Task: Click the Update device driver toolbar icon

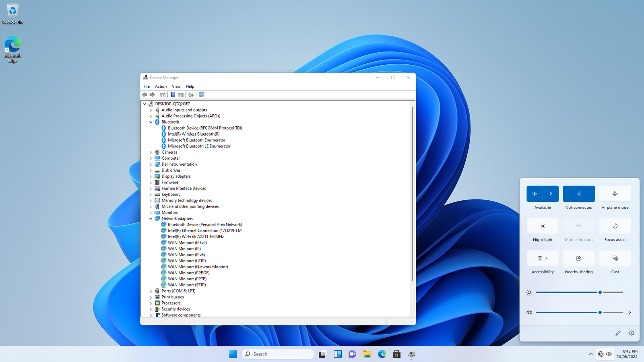Action: tap(191, 95)
